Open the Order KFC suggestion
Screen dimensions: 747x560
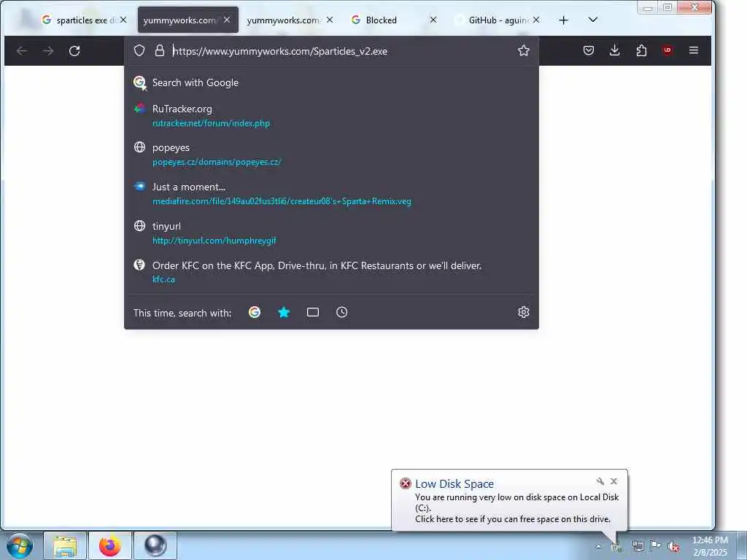pos(331,272)
